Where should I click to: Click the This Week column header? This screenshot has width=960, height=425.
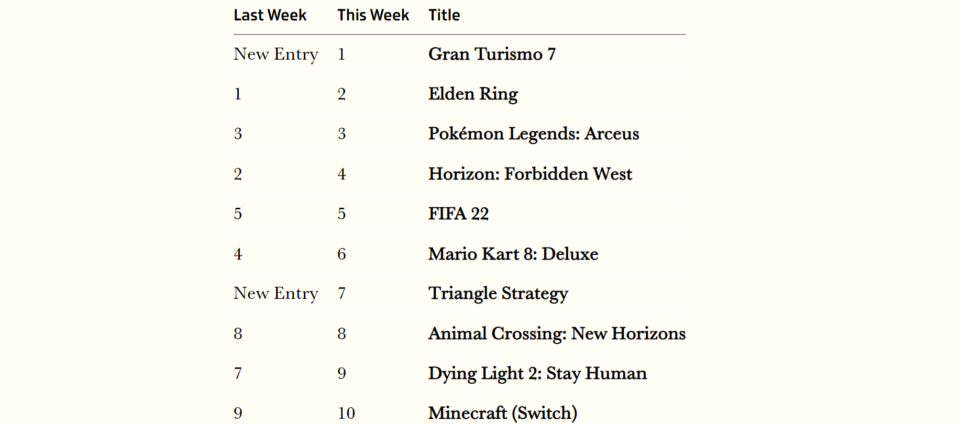(373, 15)
